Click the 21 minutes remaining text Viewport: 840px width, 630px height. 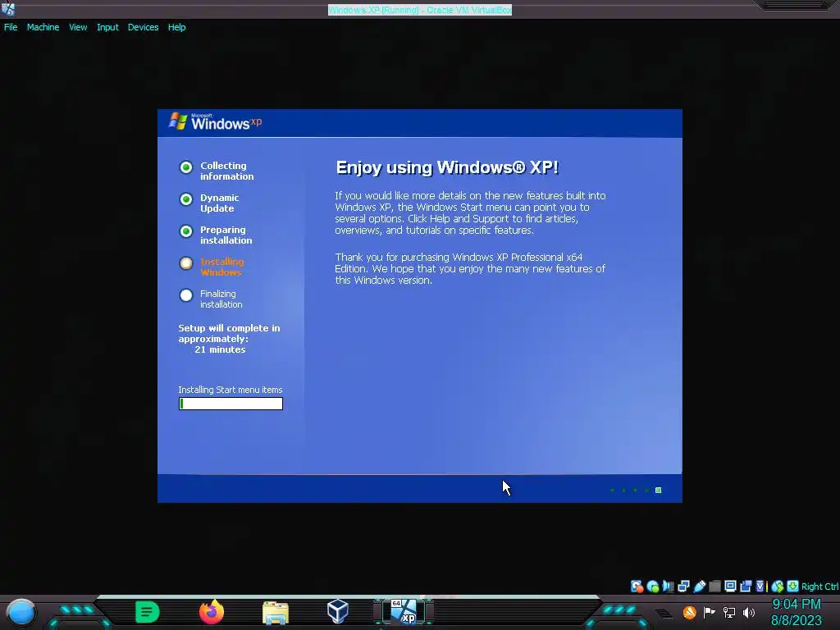(x=220, y=349)
